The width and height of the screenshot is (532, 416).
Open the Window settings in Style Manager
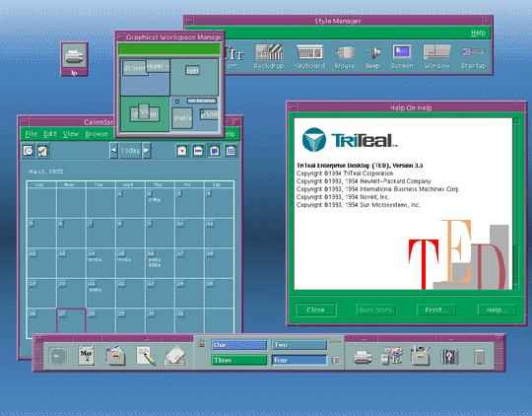pos(436,56)
